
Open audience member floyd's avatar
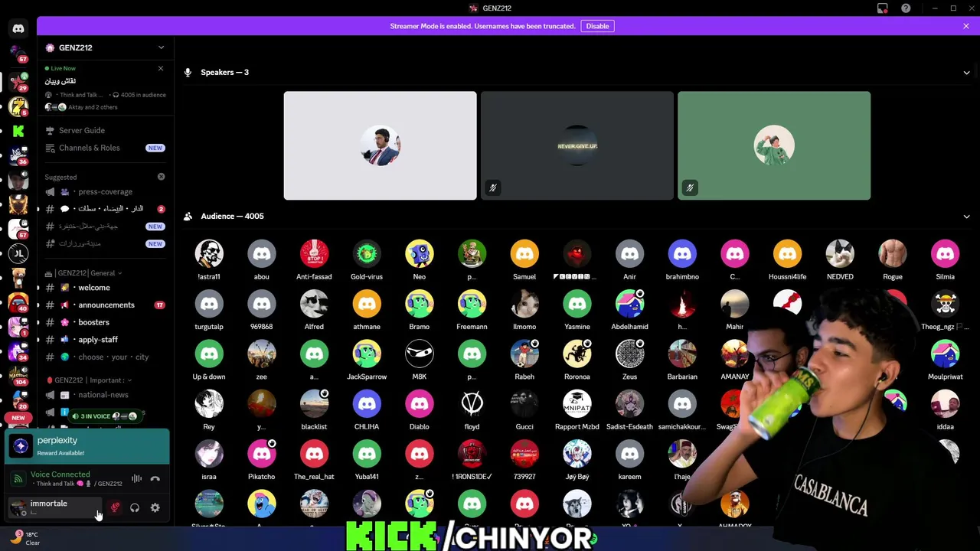click(472, 404)
